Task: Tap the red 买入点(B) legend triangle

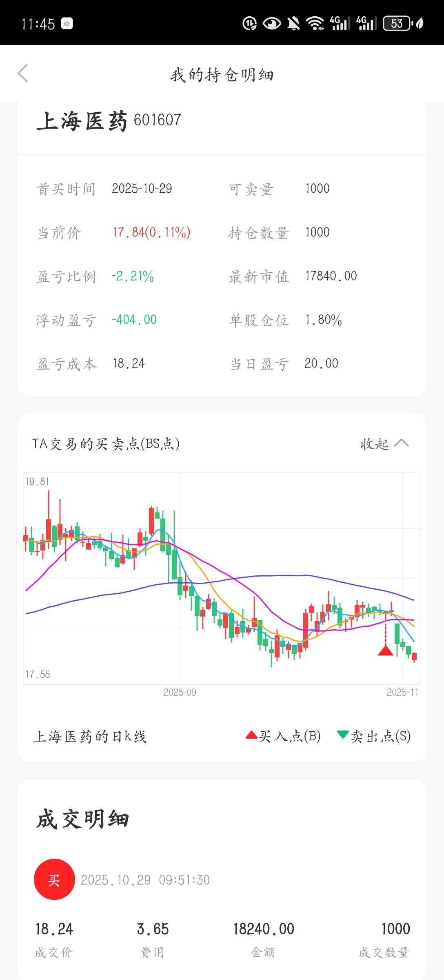Action: 251,735
